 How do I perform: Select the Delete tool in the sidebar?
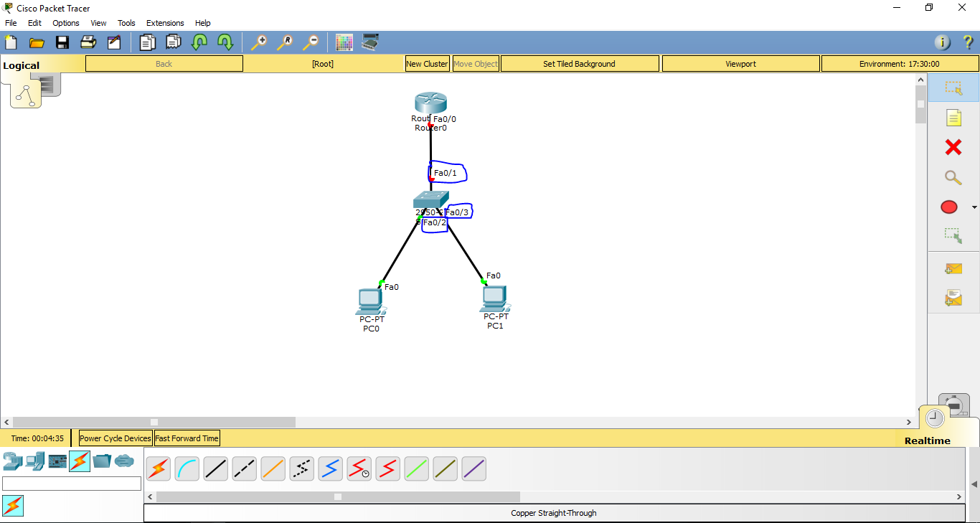click(x=953, y=147)
